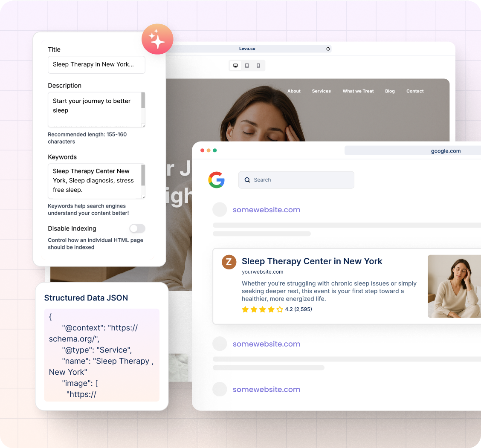Viewport: 481px width, 448px height.
Task: Click the orange Z site avatar
Action: click(229, 262)
